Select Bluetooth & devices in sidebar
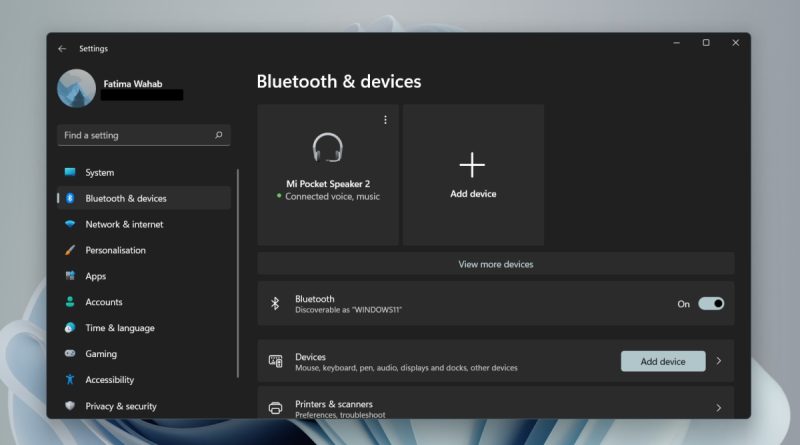The image size is (800, 445). click(144, 198)
